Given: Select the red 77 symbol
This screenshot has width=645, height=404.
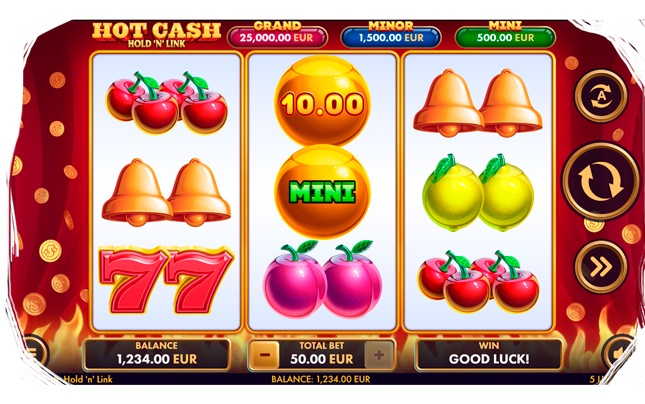Looking at the screenshot, I should pos(167,280).
